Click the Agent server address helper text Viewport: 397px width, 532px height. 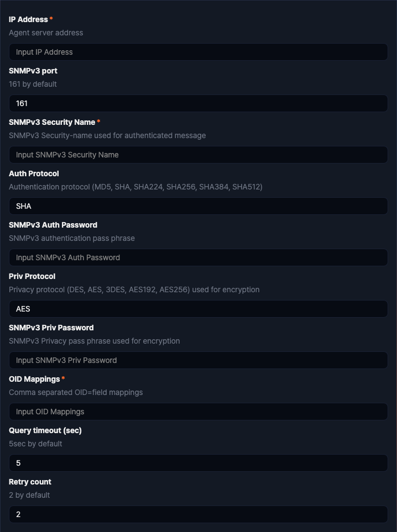coord(46,33)
